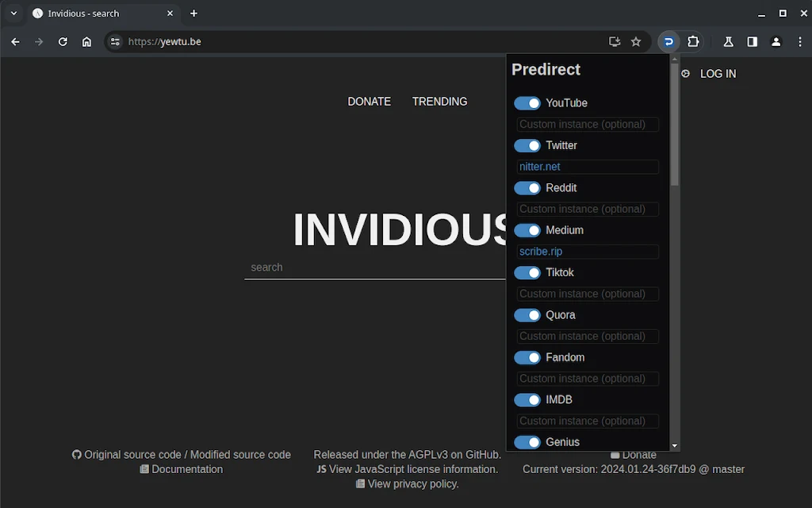Open the browser home page icon
This screenshot has width=812, height=508.
pyautogui.click(x=86, y=42)
